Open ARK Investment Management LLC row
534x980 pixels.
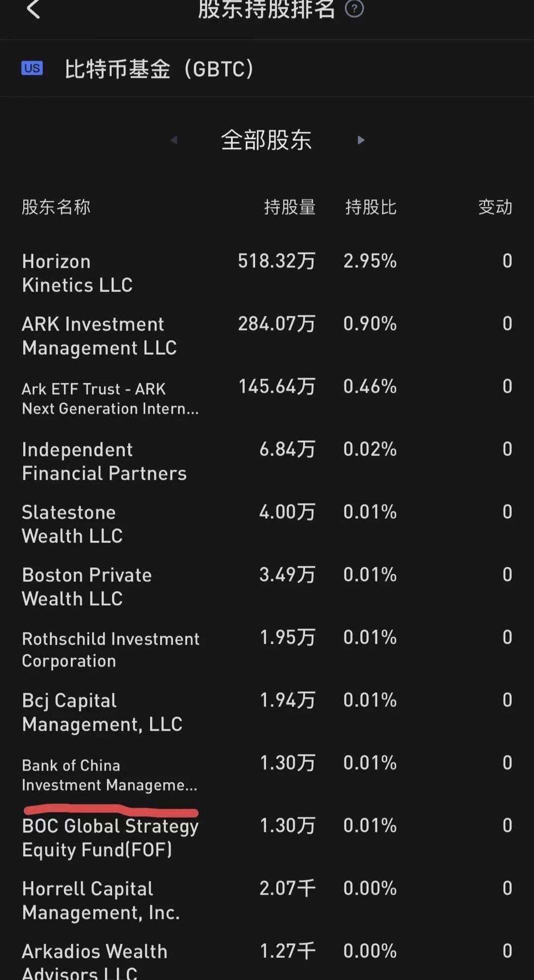click(x=99, y=336)
